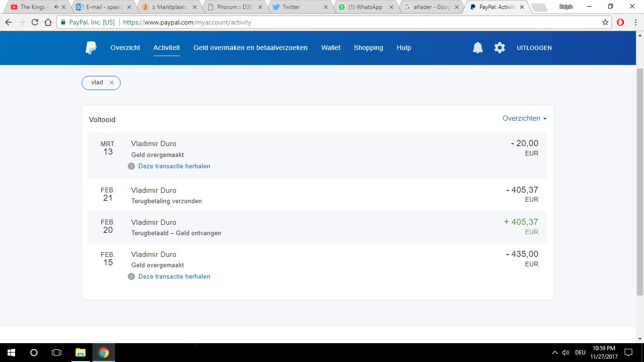The image size is (644, 362).
Task: Open the notifications bell
Action: click(x=478, y=48)
